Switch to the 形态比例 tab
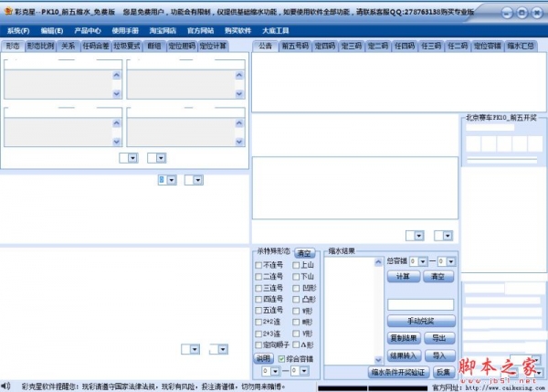This screenshot has height=392, width=548. (40, 46)
